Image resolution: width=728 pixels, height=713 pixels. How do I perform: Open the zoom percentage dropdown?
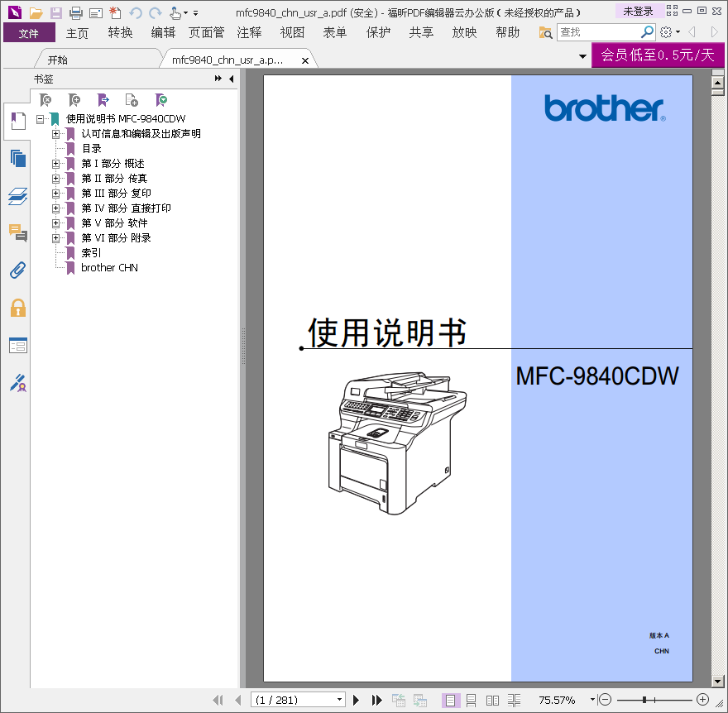pyautogui.click(x=592, y=699)
